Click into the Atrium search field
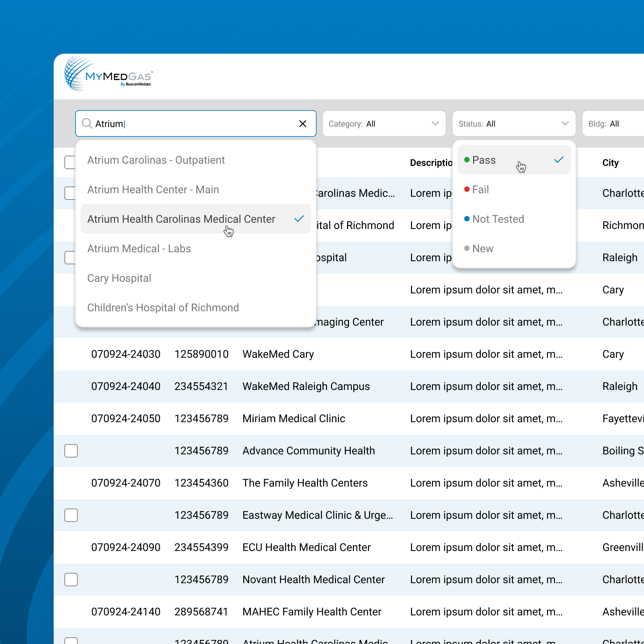This screenshot has height=644, width=644. click(196, 123)
